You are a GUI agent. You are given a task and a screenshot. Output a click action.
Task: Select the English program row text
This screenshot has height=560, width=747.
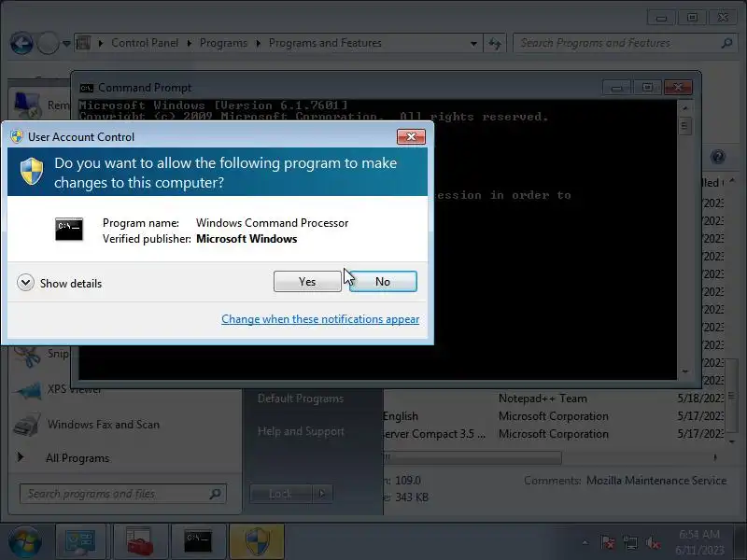pos(401,416)
